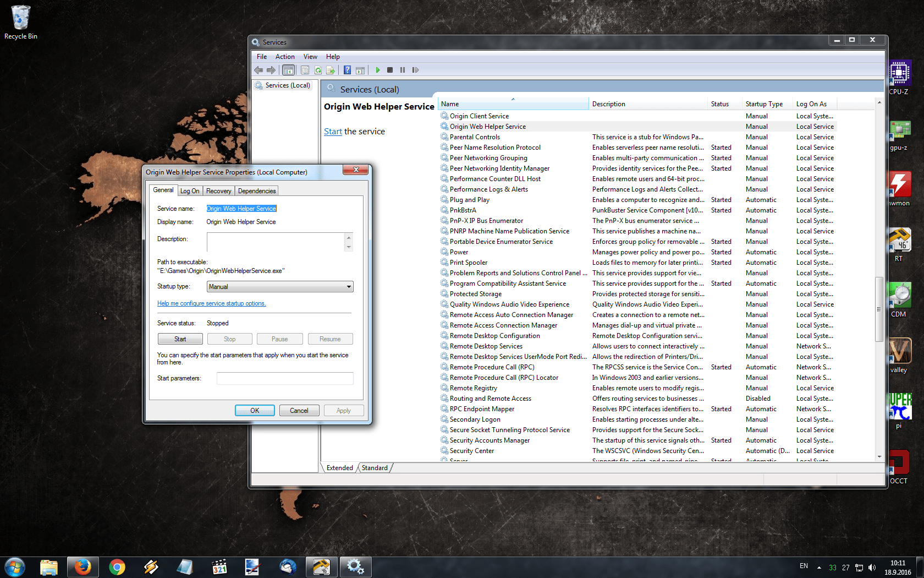Open Thunderbird from the taskbar
Screen dimensions: 924x578
288,567
